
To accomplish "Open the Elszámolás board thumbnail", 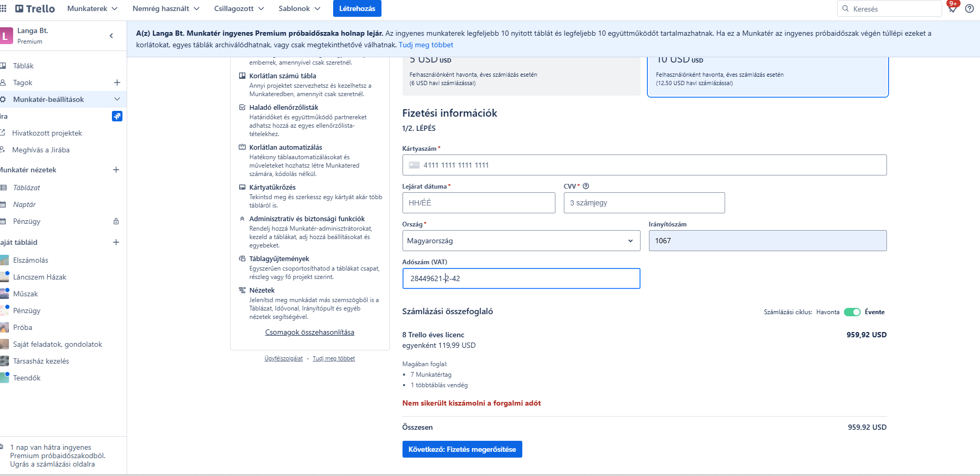I will (x=5, y=260).
